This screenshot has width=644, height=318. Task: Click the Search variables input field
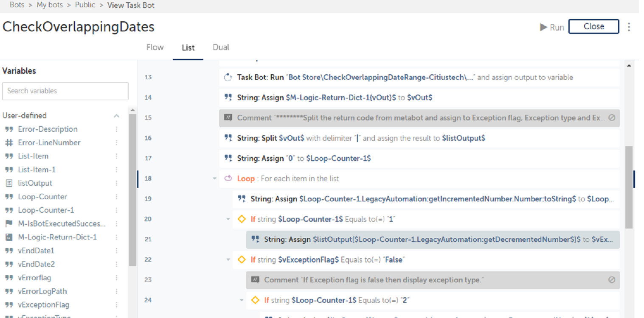[65, 91]
